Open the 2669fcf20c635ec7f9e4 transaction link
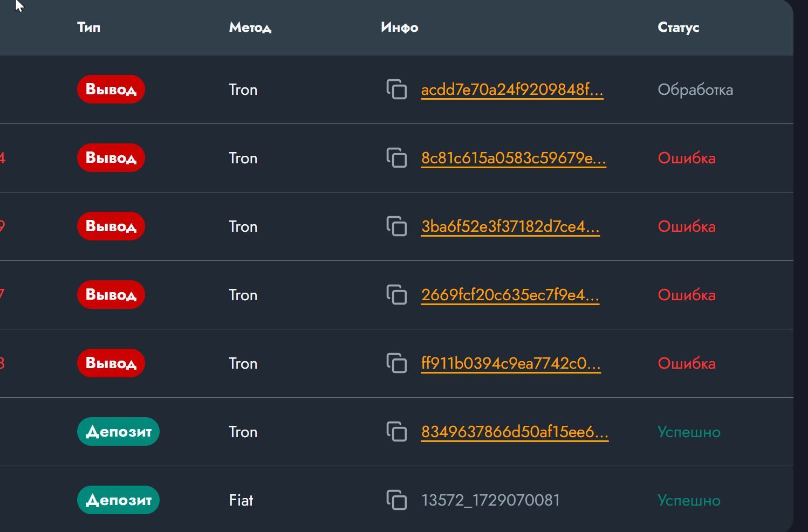 [510, 295]
